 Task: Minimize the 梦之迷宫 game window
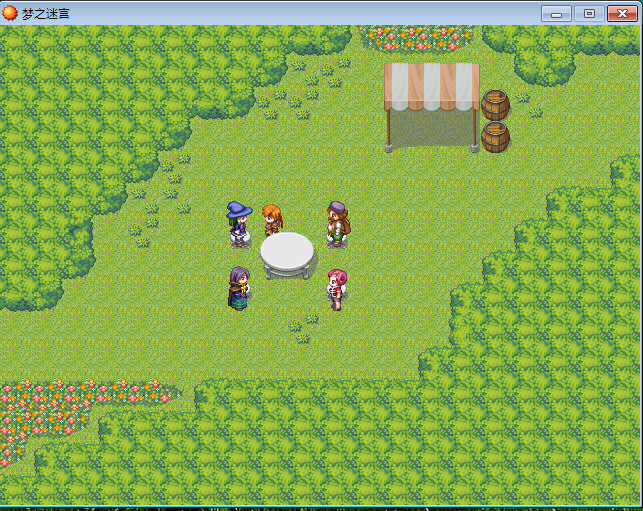(556, 14)
